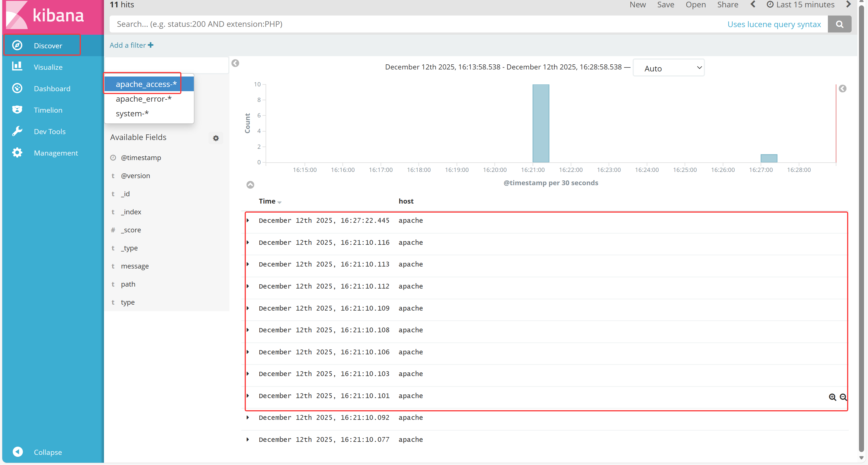Expand the 16:21:10.112 log row
The height and width of the screenshot is (465, 868).
(x=248, y=286)
